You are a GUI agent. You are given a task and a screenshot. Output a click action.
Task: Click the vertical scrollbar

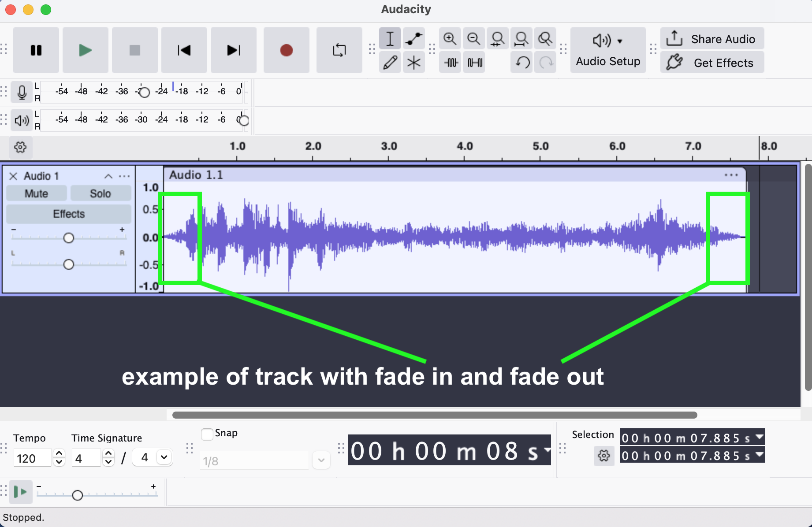click(808, 278)
